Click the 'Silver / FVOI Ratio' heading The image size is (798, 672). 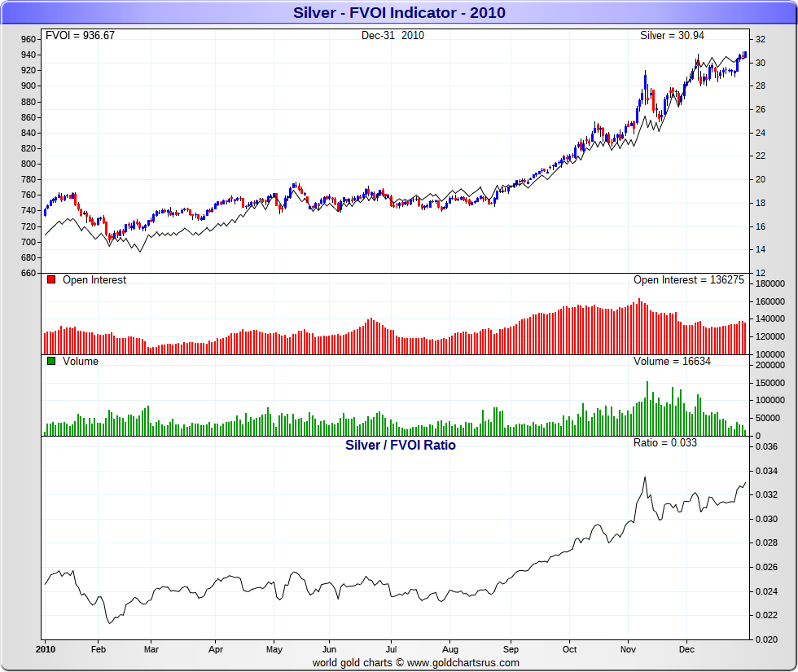point(401,445)
